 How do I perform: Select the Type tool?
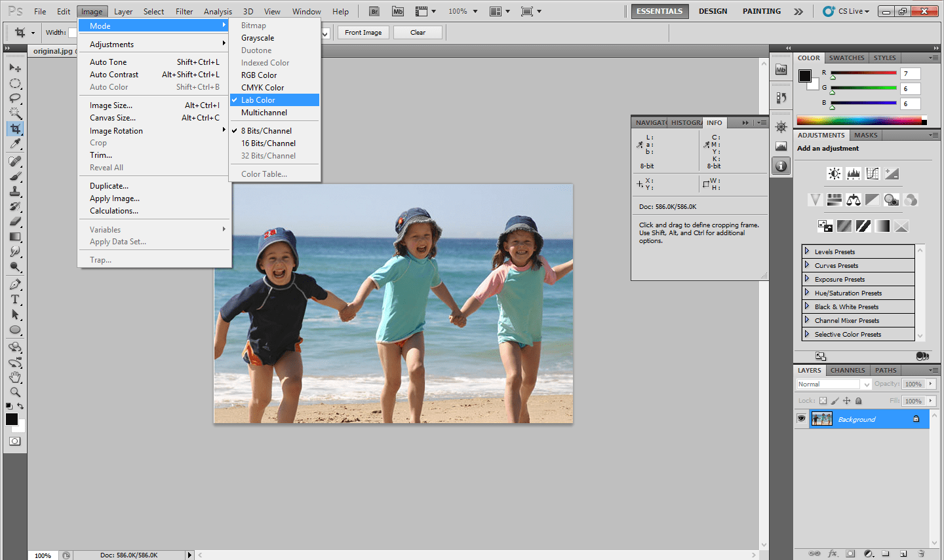(x=14, y=299)
